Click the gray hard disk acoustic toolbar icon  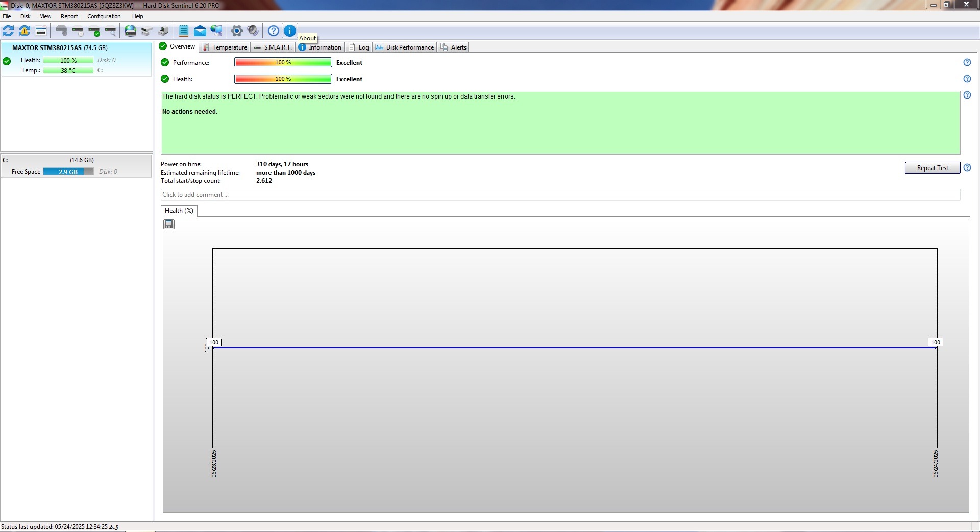(61, 31)
